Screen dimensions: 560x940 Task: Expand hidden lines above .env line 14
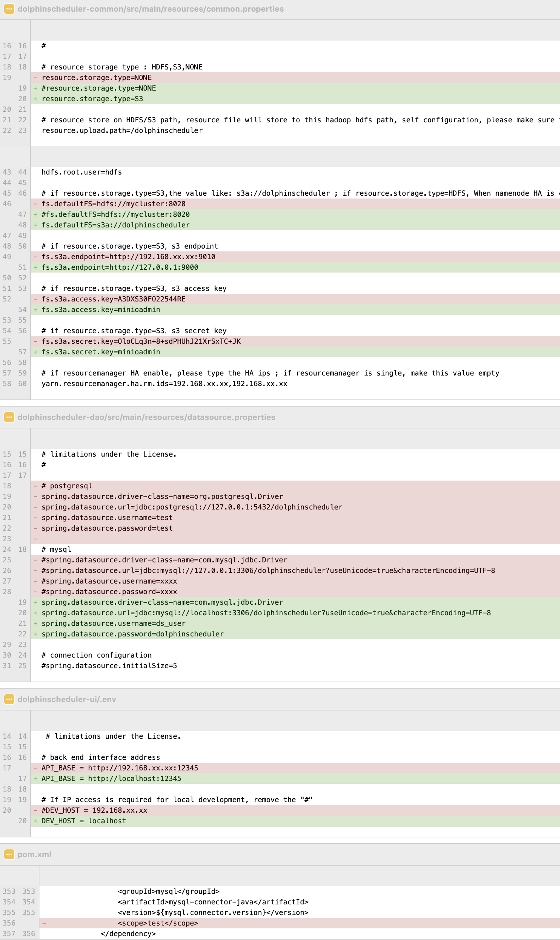tap(280, 721)
